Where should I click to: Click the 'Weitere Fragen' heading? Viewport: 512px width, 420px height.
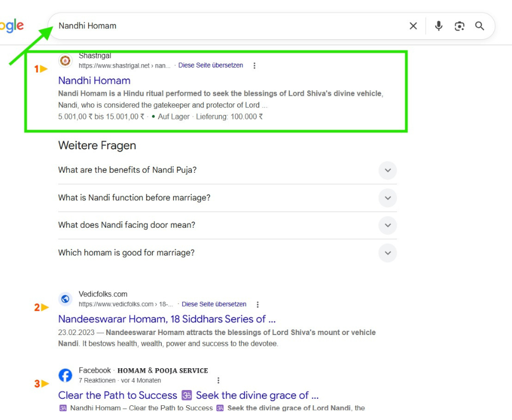pos(97,145)
